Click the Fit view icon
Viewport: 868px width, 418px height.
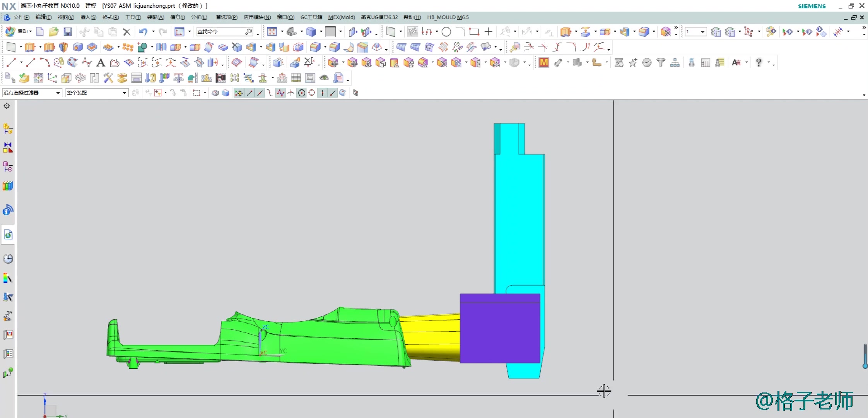(x=272, y=32)
